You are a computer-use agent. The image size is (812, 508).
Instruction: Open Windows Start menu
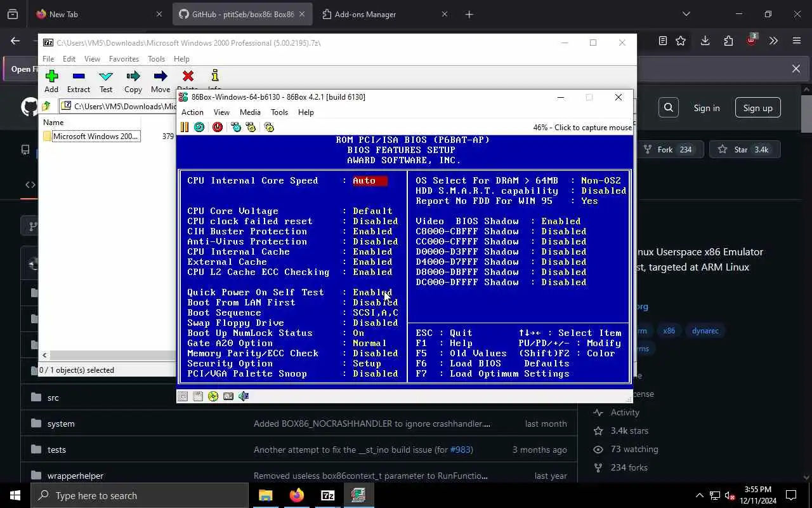(x=15, y=495)
